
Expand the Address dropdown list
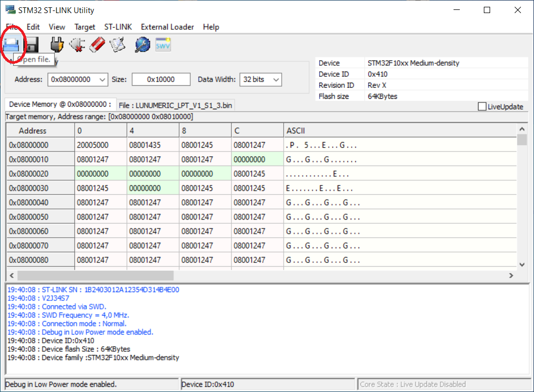tap(102, 79)
